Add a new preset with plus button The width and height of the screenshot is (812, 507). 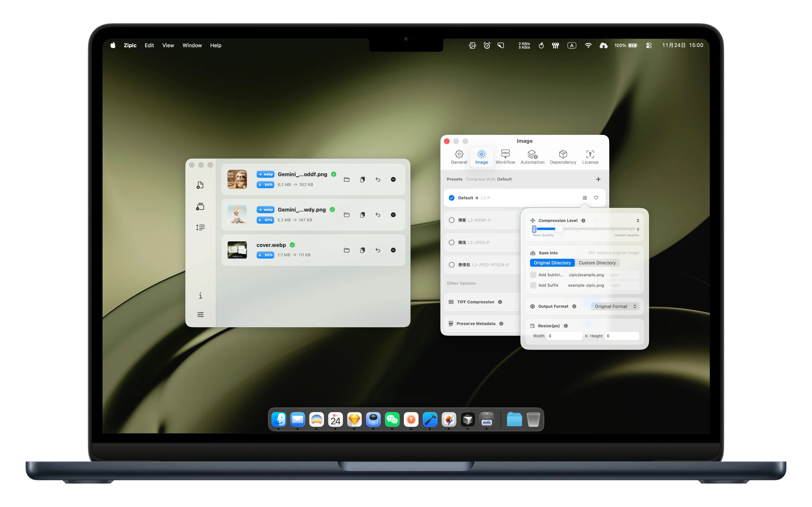tap(598, 179)
